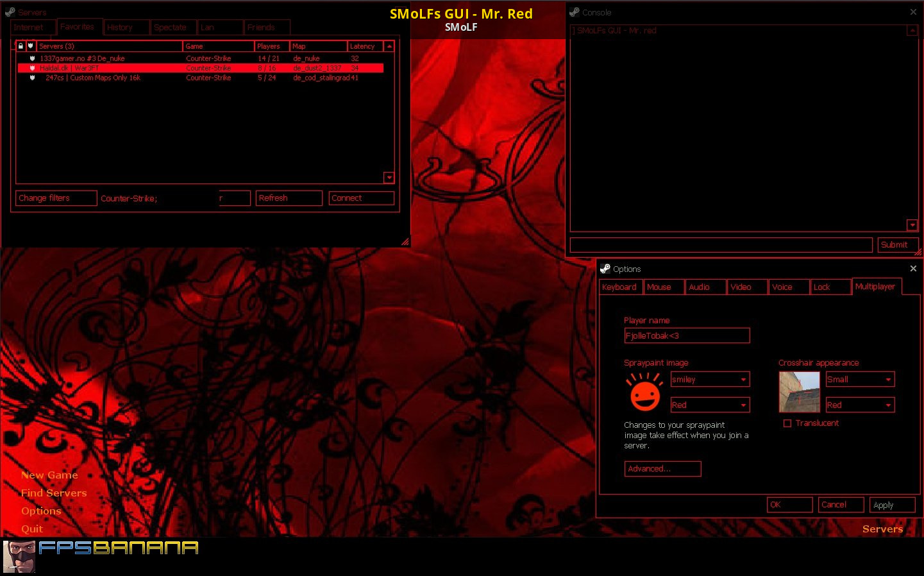Click shield icon of Haldal.dk server row
Image resolution: width=924 pixels, height=576 pixels.
32,68
